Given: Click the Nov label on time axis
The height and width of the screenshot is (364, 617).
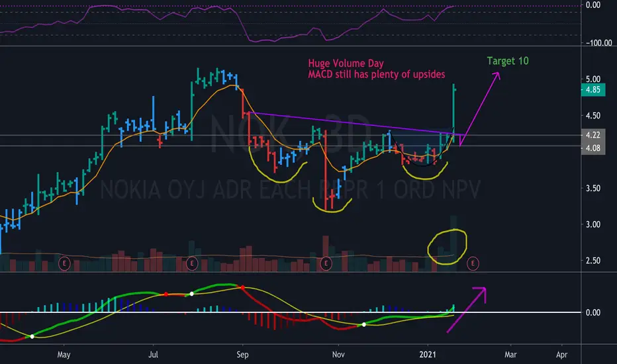Looking at the screenshot, I should [x=338, y=355].
